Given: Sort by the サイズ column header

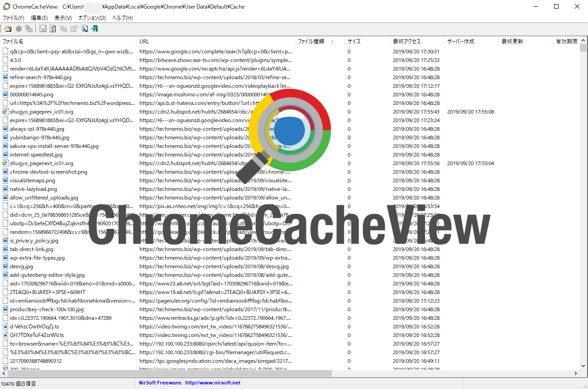Looking at the screenshot, I should pos(368,42).
